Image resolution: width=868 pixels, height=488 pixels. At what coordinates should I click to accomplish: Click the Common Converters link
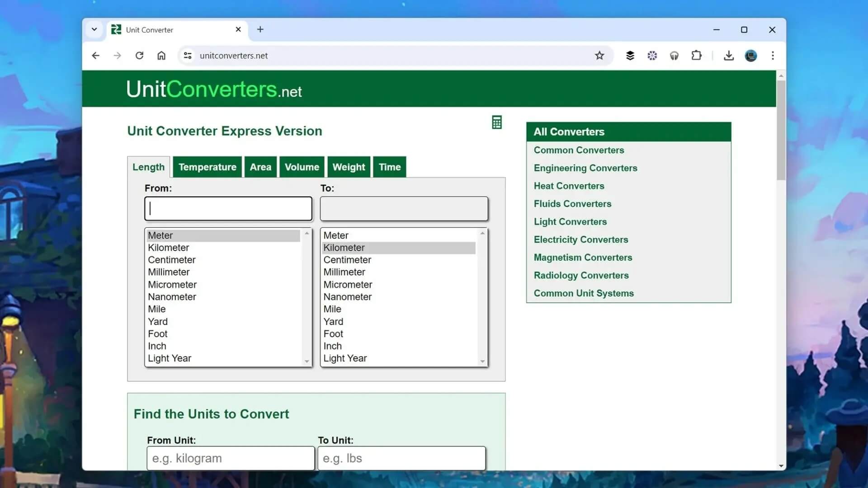coord(579,150)
